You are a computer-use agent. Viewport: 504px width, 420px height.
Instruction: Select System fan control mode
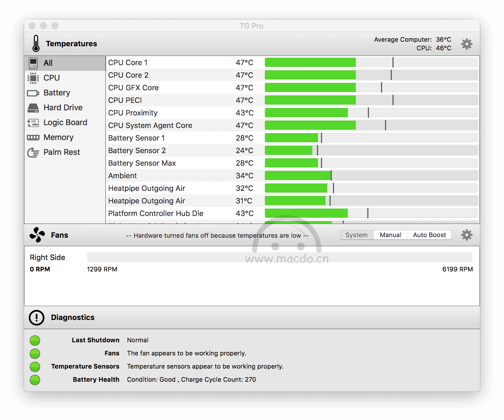(x=357, y=235)
